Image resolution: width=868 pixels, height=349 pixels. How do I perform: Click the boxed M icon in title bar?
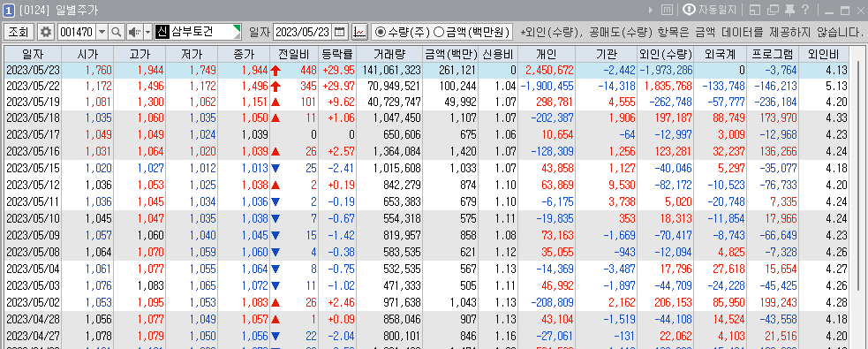click(x=668, y=10)
